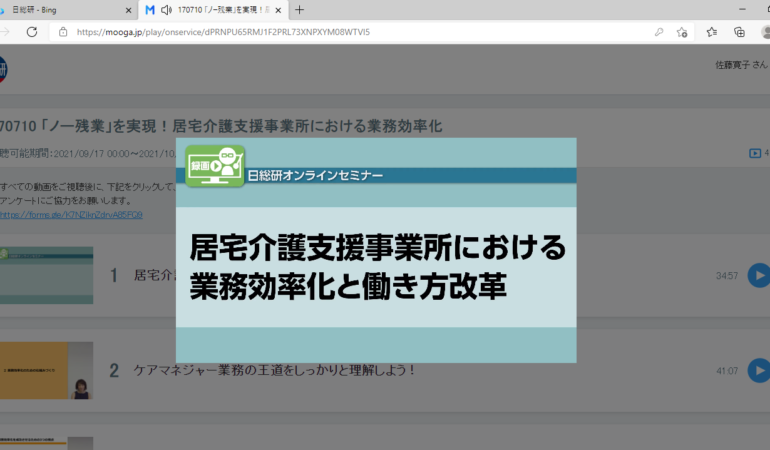Play video 1 with the blue play button
Viewport: 770px width, 450px height.
(x=759, y=275)
